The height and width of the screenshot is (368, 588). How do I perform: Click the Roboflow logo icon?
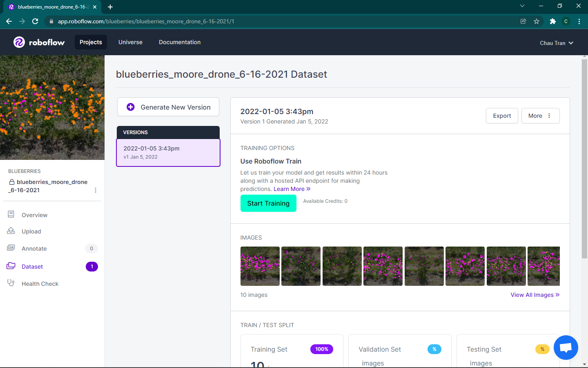(19, 42)
